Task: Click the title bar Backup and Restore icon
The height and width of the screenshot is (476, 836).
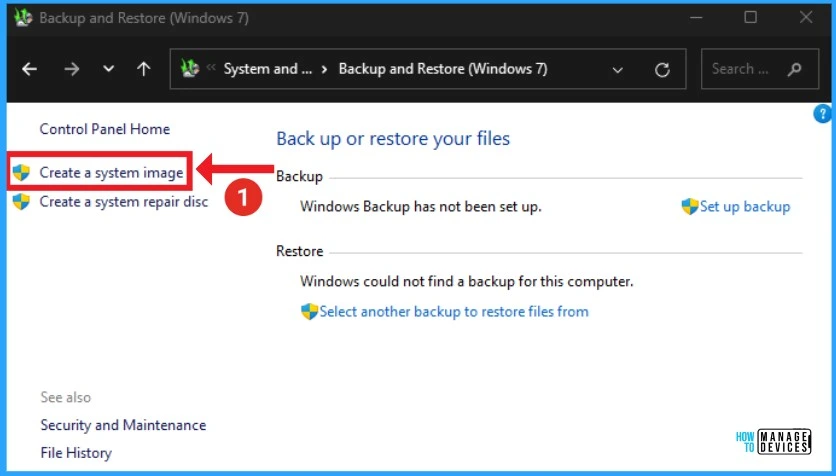Action: [23, 18]
